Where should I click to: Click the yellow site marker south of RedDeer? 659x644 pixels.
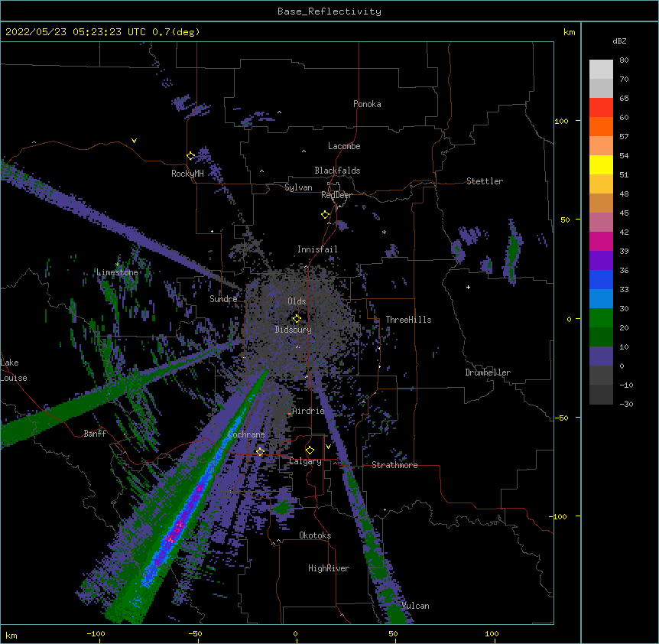coord(325,214)
